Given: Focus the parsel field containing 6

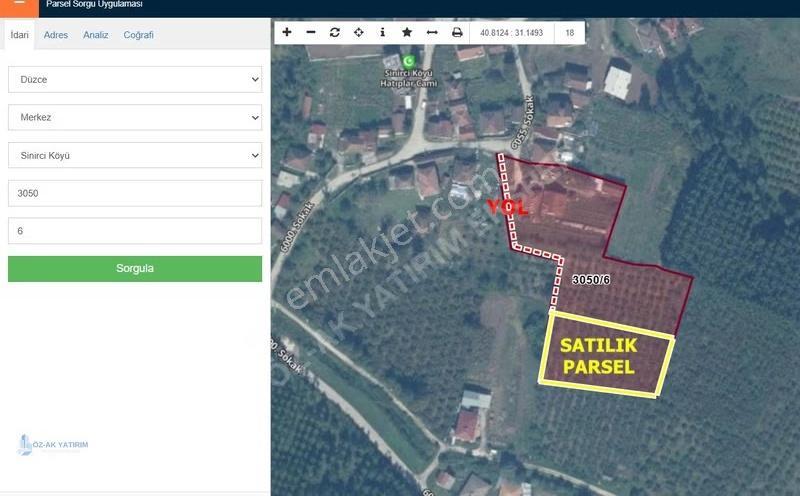Looking at the screenshot, I should [x=135, y=231].
